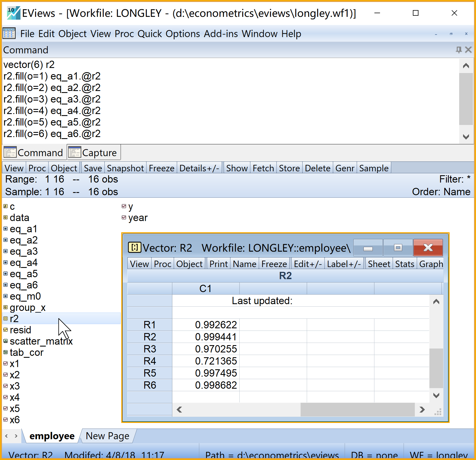Open the Quick menu

[x=150, y=34]
